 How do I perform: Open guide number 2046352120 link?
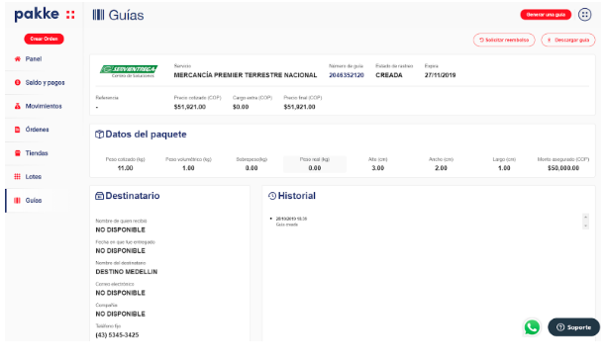(x=347, y=75)
